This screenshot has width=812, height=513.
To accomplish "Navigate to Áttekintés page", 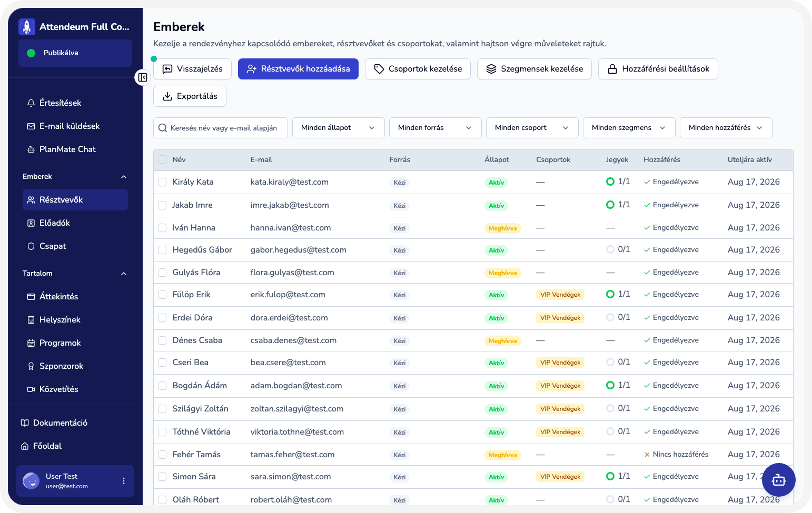I will tap(75, 297).
